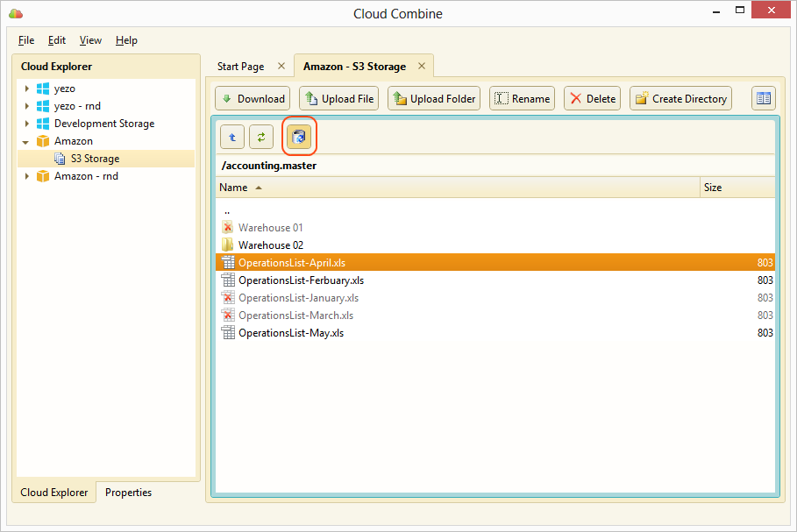797x532 pixels.
Task: Switch to the Properties bottom tab
Action: point(128,493)
